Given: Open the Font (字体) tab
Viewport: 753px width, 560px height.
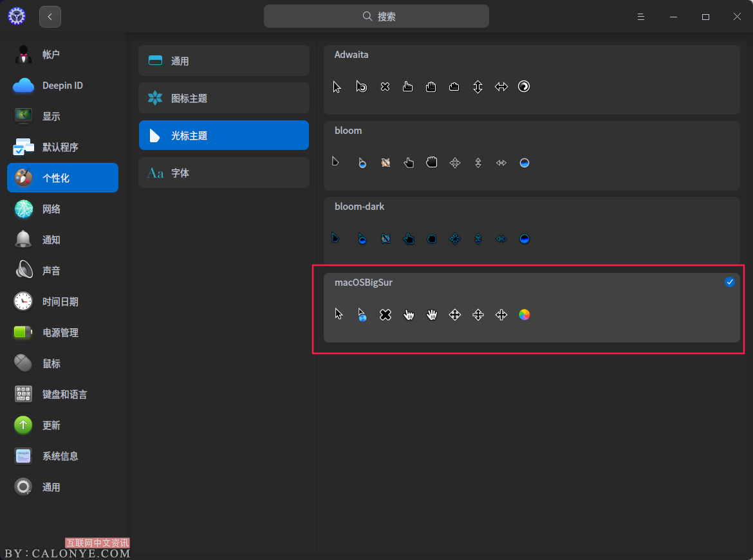Looking at the screenshot, I should [x=223, y=173].
